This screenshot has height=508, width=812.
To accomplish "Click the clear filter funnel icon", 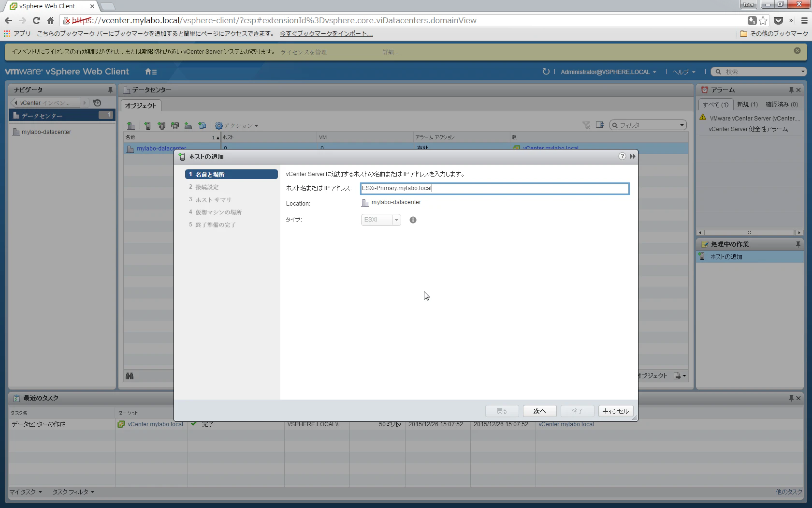I will [x=586, y=125].
